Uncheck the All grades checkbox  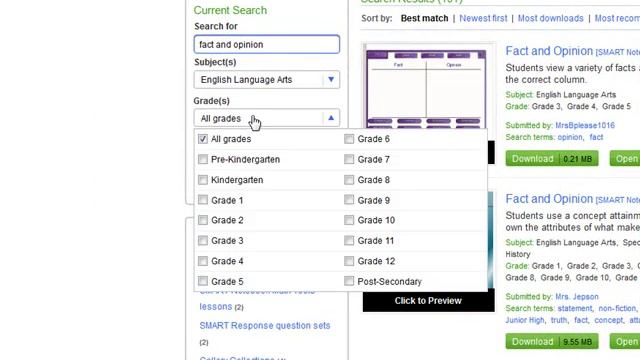[x=203, y=139]
